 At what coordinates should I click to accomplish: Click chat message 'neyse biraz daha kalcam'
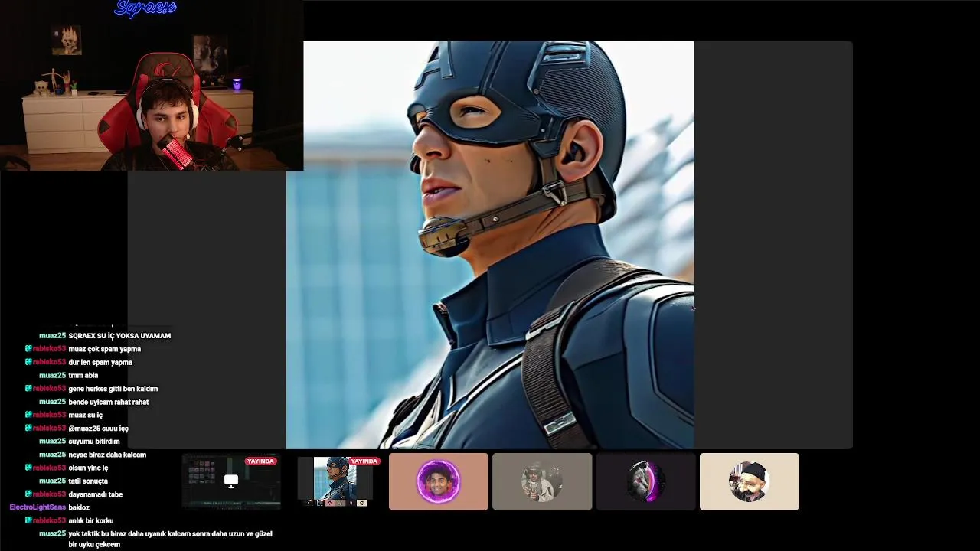(107, 455)
